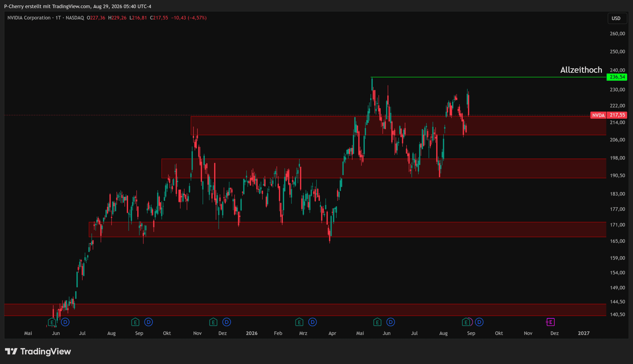Screen dimensions: 633x364
Task: Open the dividend D marker between Sep and Okt 2025
Action: click(148, 322)
